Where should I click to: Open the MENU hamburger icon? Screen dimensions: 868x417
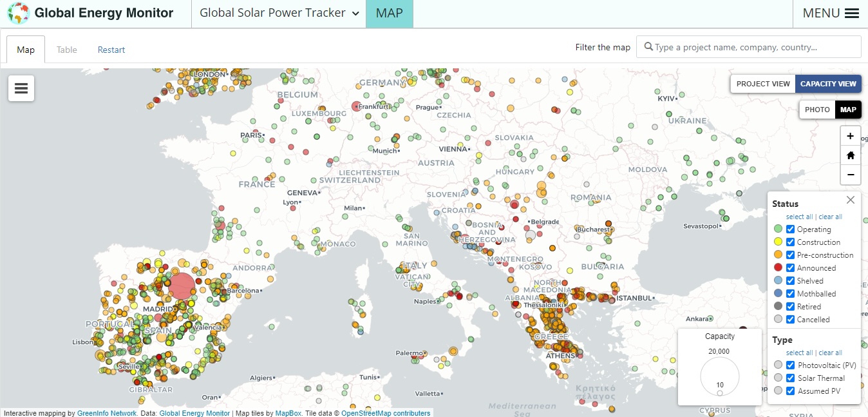(x=852, y=13)
